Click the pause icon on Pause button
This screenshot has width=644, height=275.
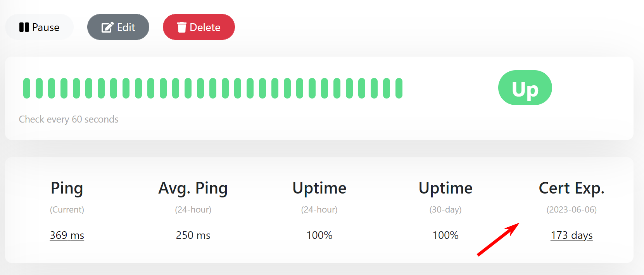click(24, 27)
